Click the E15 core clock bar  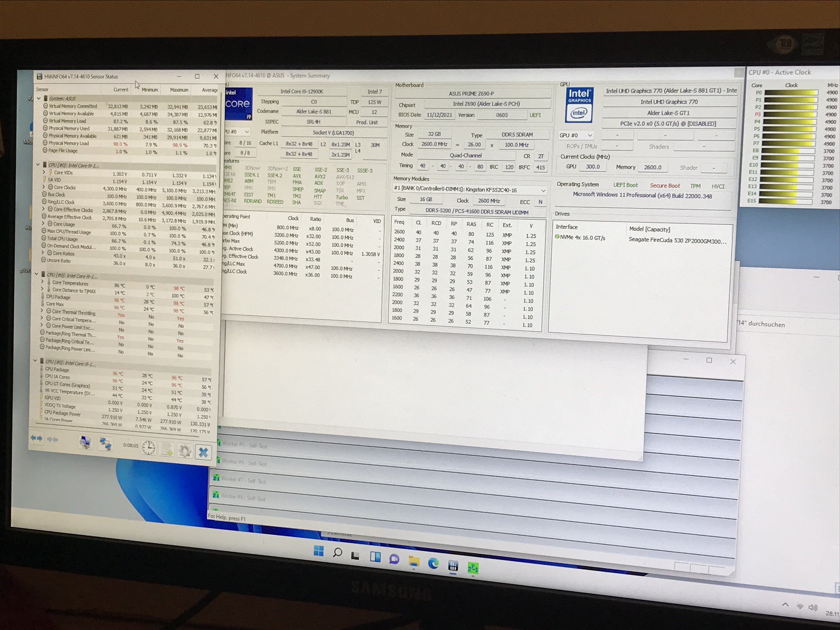tap(785, 201)
